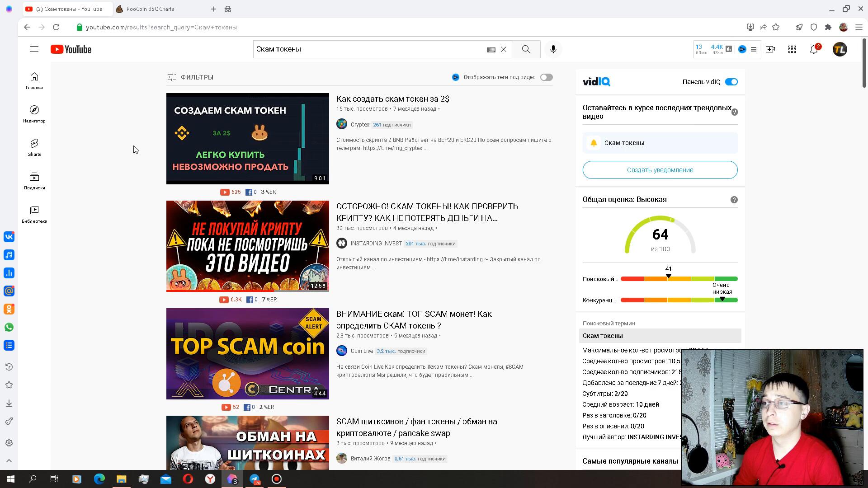Click the Создать уведомление button
Image resolution: width=868 pixels, height=488 pixels.
pos(660,170)
